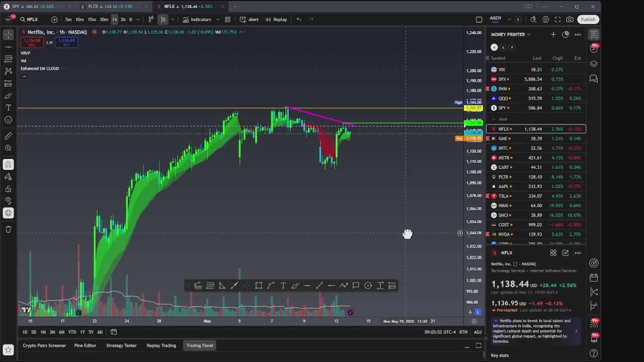Select callout tool in floating drawing toolbar
Screen dimensions: 644x362
[356, 286]
